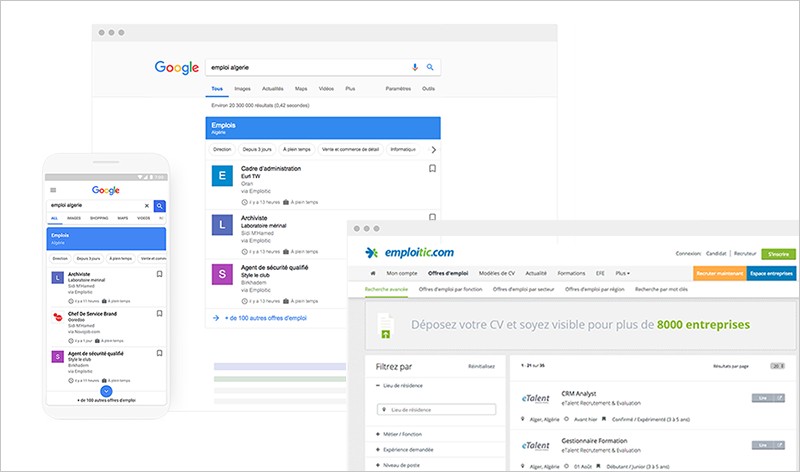Screen dimensions: 800x472
Task: Expand more jobs with the blue circle chevron on phone
Action: [106, 391]
